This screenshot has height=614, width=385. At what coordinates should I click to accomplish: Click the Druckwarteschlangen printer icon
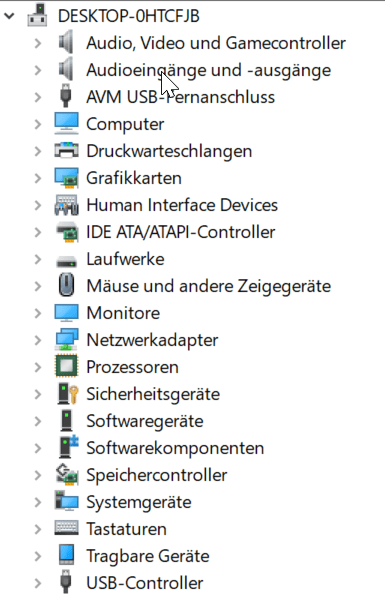click(66, 151)
